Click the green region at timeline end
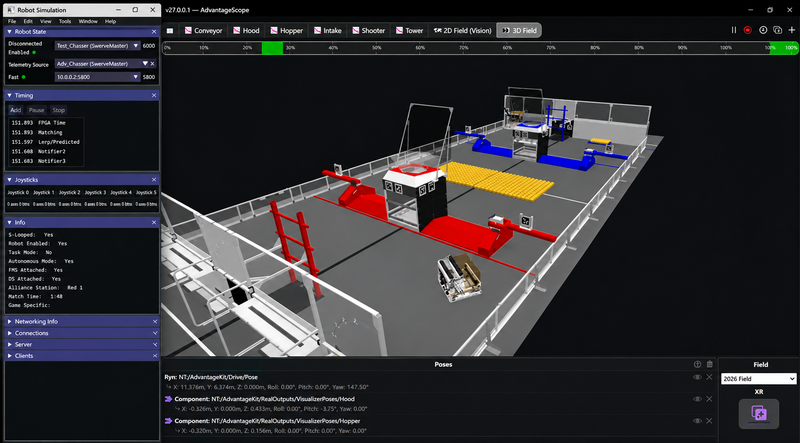The width and height of the screenshot is (800, 443). click(784, 48)
